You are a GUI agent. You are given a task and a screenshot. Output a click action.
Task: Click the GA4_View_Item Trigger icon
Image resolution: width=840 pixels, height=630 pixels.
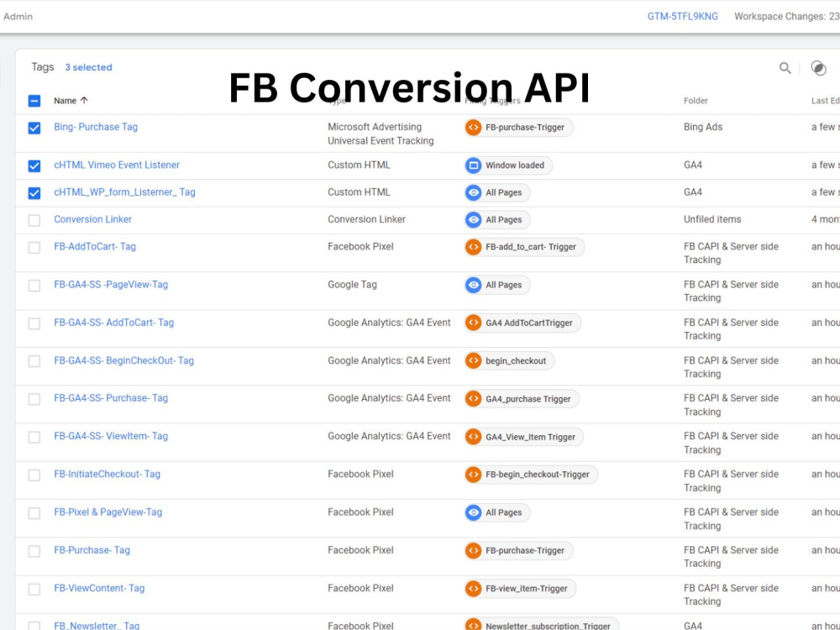473,437
